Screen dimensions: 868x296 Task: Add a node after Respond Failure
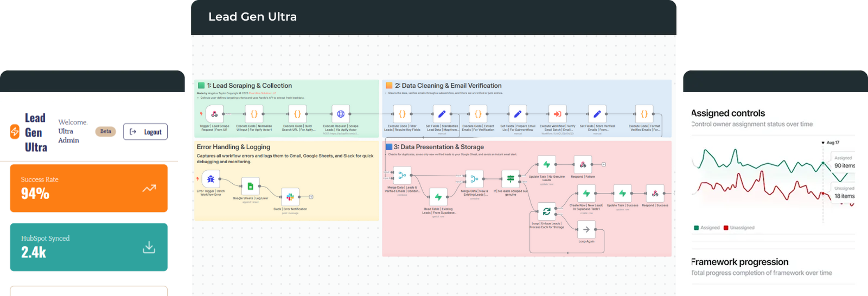point(604,164)
